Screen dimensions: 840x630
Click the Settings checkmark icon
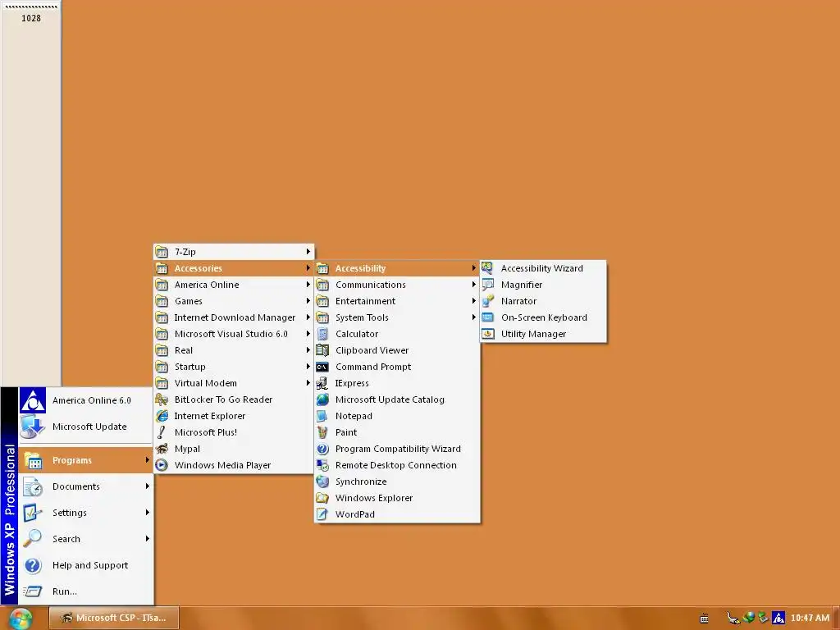point(33,513)
